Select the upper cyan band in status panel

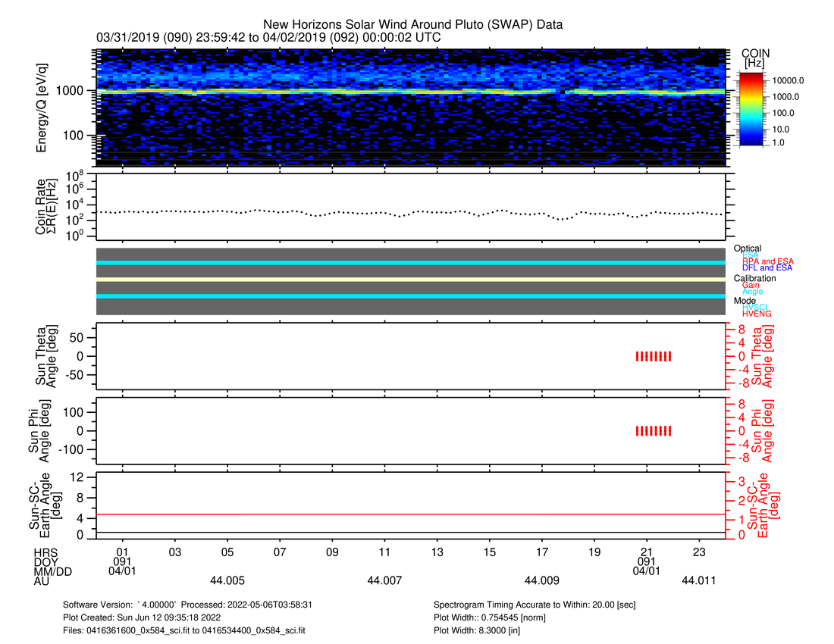coord(411,262)
